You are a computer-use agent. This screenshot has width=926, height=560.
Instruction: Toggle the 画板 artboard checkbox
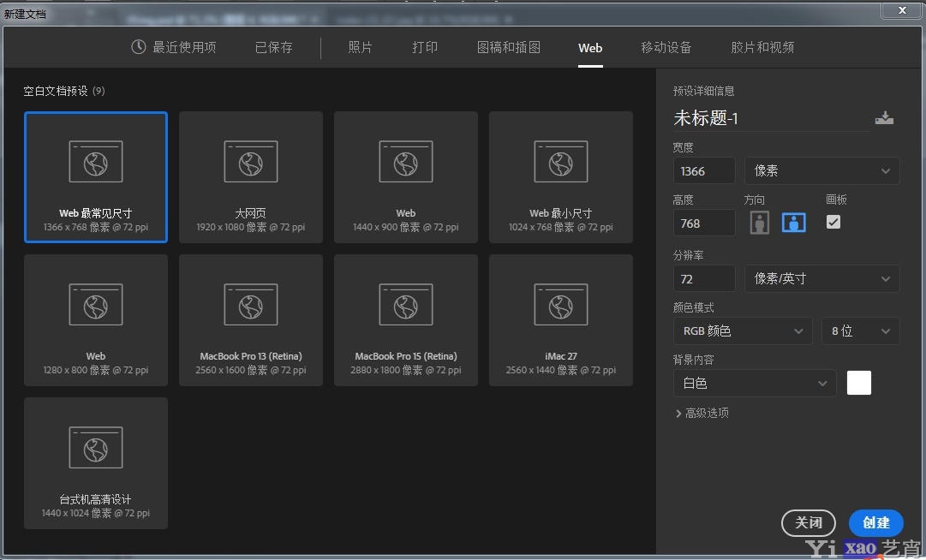pyautogui.click(x=833, y=222)
